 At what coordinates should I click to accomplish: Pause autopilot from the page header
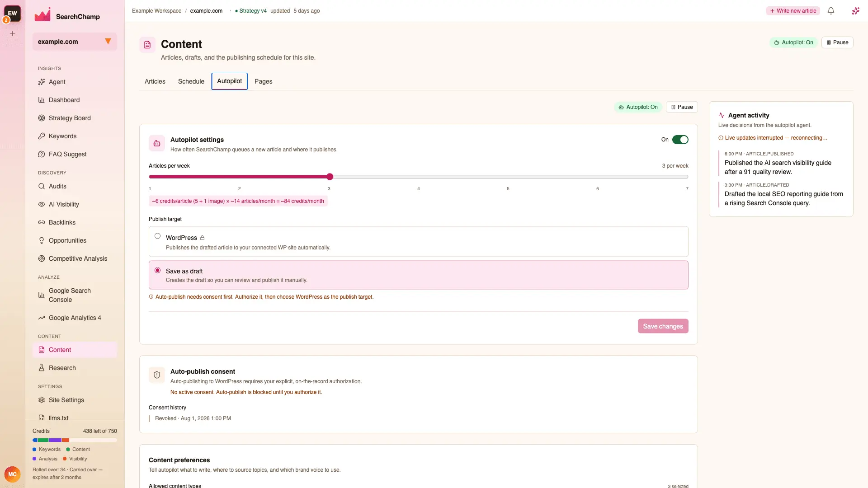[837, 42]
